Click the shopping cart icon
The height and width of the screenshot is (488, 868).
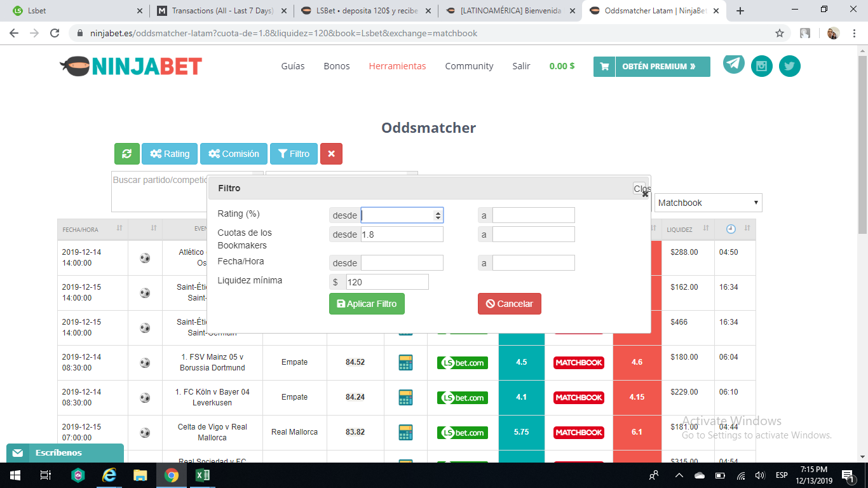coord(604,66)
